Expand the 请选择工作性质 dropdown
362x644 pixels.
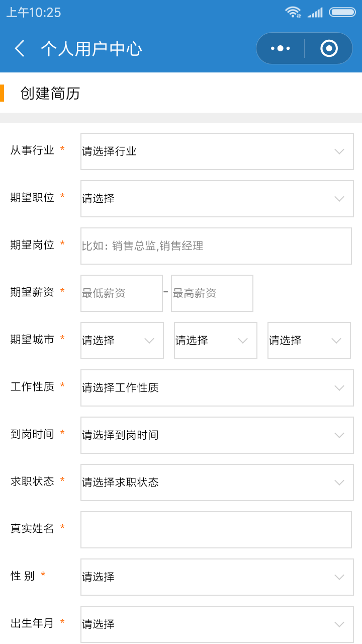tap(217, 388)
